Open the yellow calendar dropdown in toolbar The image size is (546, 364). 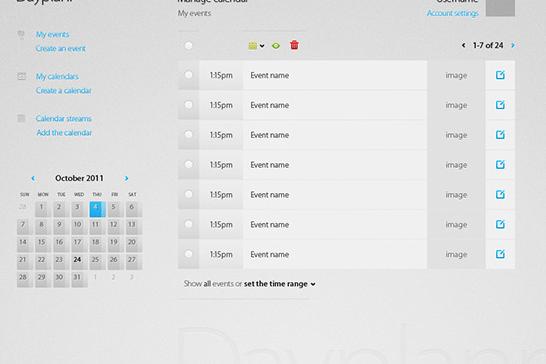click(x=256, y=46)
